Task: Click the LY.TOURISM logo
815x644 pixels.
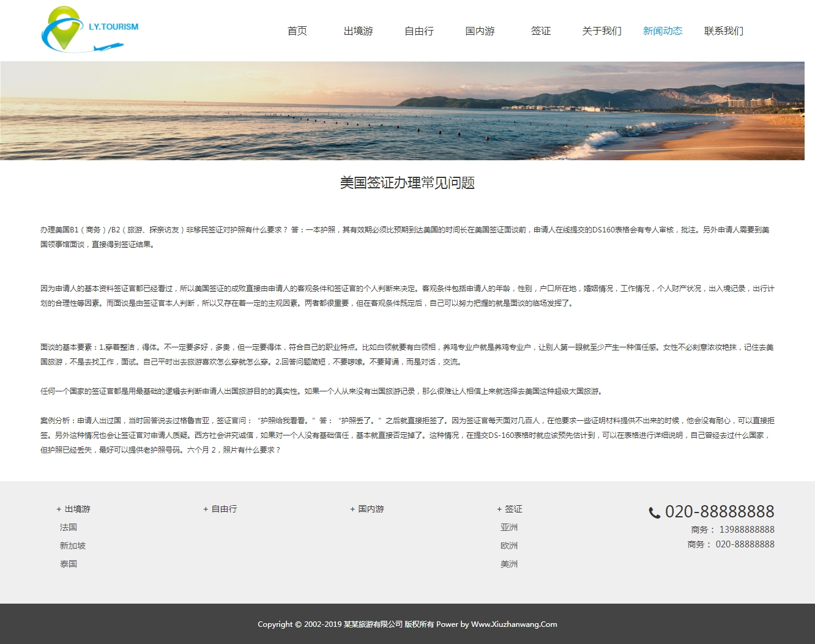Action: pyautogui.click(x=89, y=29)
